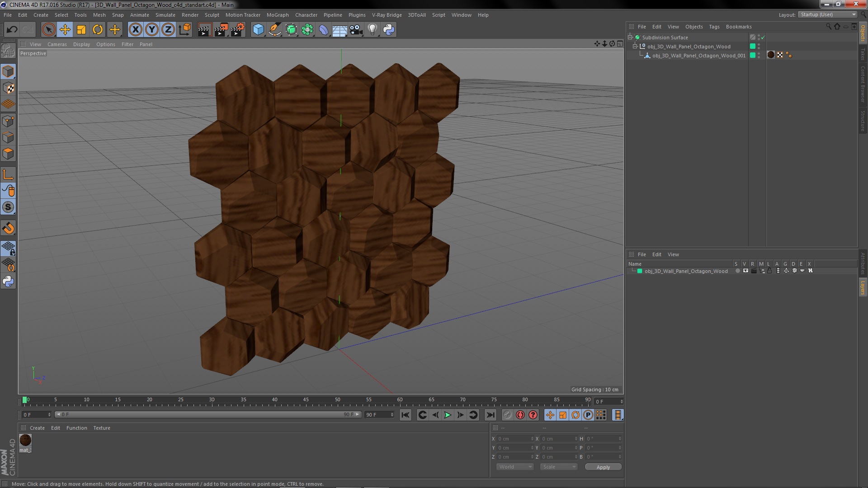
Task: Click the X position input field
Action: click(514, 439)
